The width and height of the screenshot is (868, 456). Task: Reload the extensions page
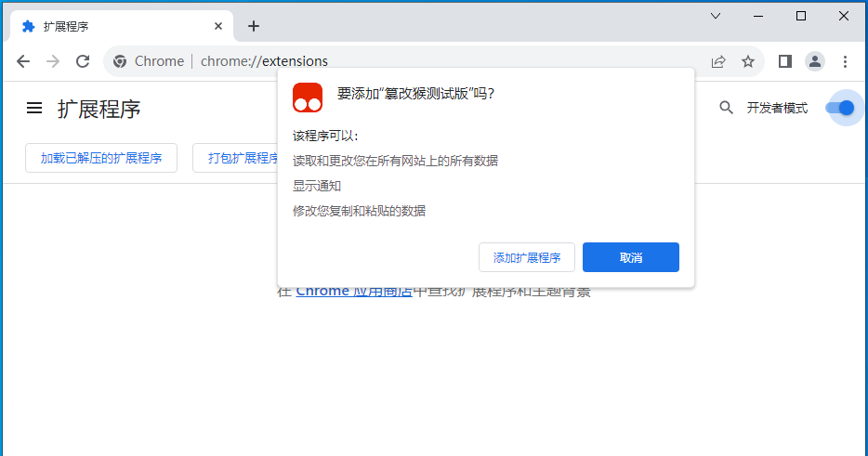coord(83,61)
